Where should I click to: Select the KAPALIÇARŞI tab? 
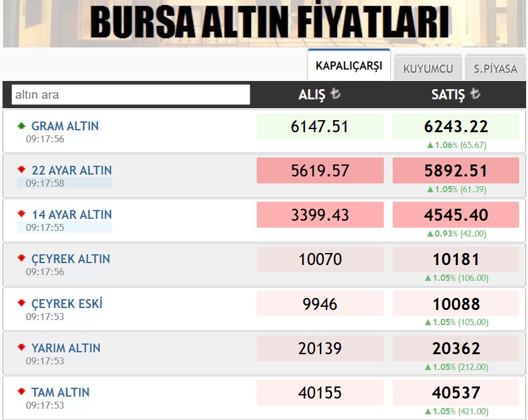click(x=348, y=65)
